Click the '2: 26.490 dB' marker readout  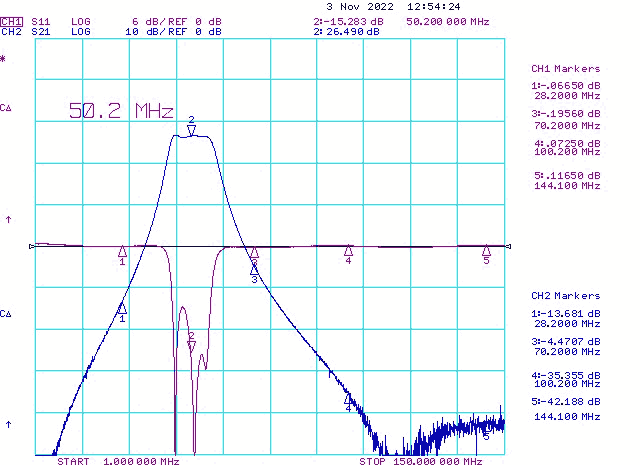[347, 32]
